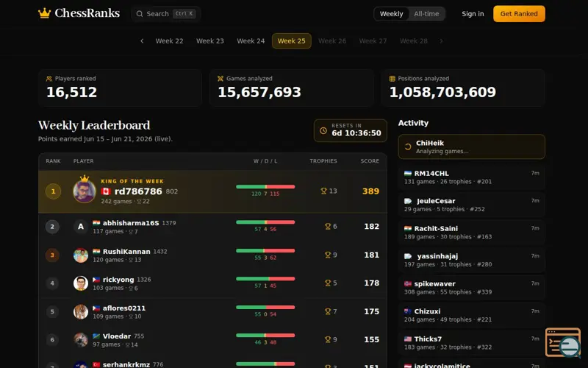The height and width of the screenshot is (368, 588).
Task: Click the flag icon next to aflores0211
Action: pyautogui.click(x=96, y=308)
